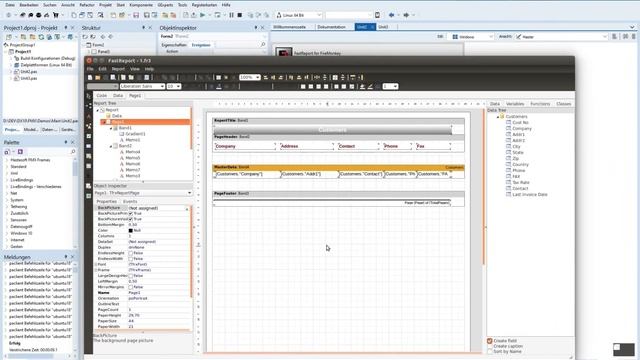Collapse the Band2 node in Report Tree
This screenshot has width=640, height=360.
point(111,146)
